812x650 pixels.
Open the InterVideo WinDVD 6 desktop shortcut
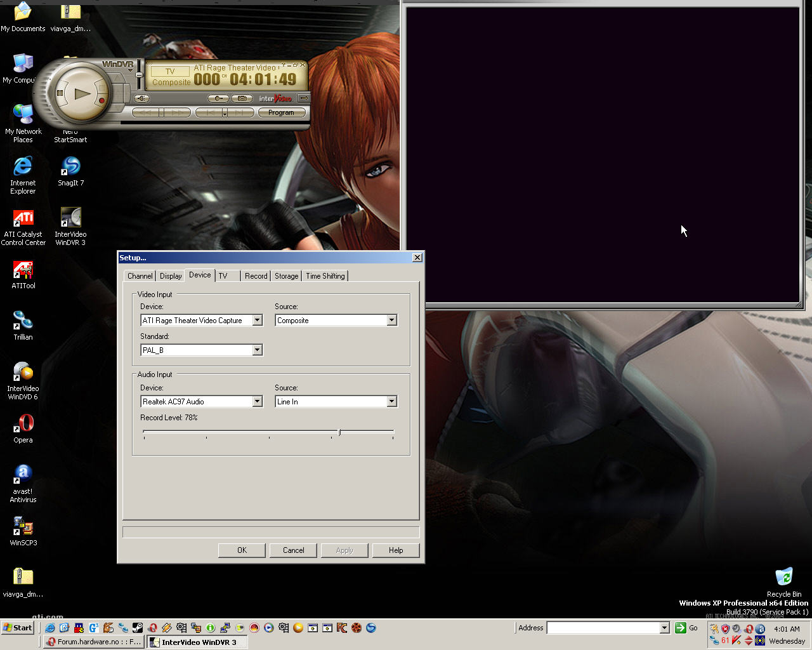coord(23,381)
